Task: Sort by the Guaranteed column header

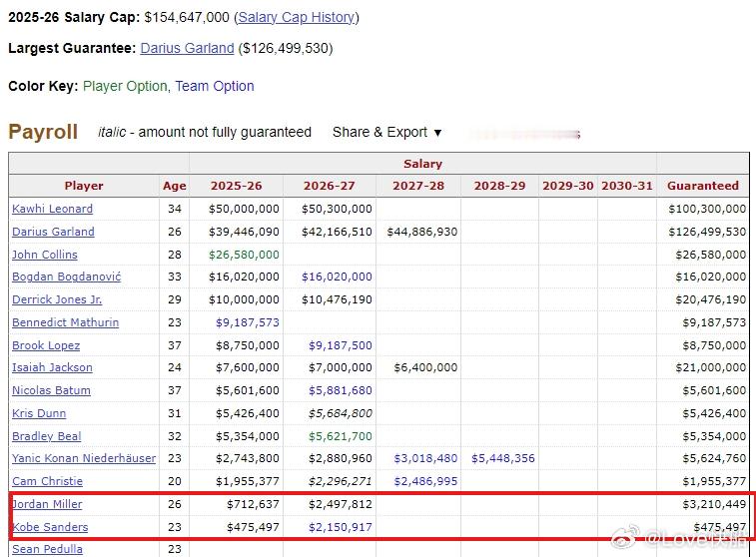Action: pyautogui.click(x=703, y=186)
